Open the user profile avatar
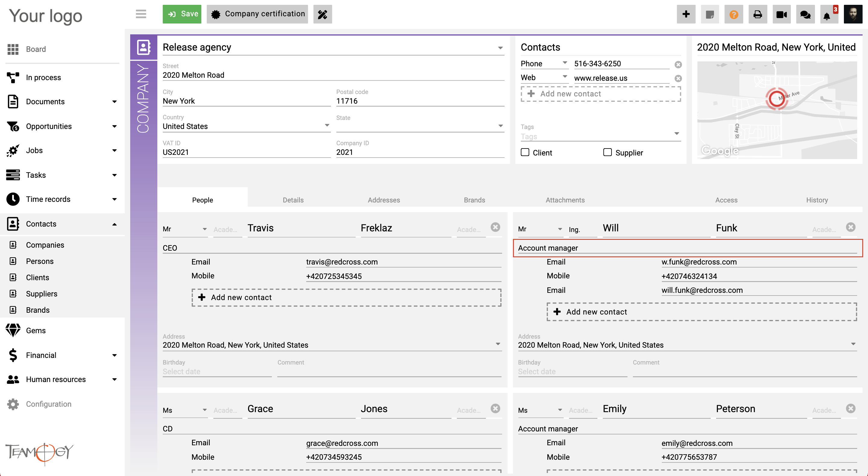Image resolution: width=868 pixels, height=476 pixels. pyautogui.click(x=853, y=14)
